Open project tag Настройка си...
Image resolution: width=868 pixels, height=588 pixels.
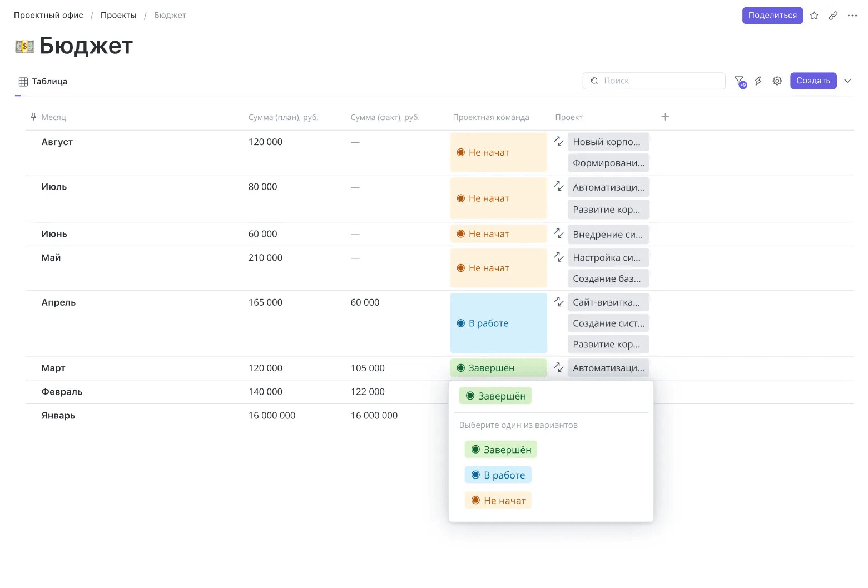(x=608, y=257)
